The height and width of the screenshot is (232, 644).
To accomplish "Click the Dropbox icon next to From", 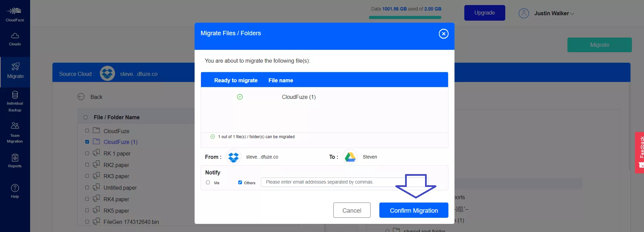I will tap(234, 157).
